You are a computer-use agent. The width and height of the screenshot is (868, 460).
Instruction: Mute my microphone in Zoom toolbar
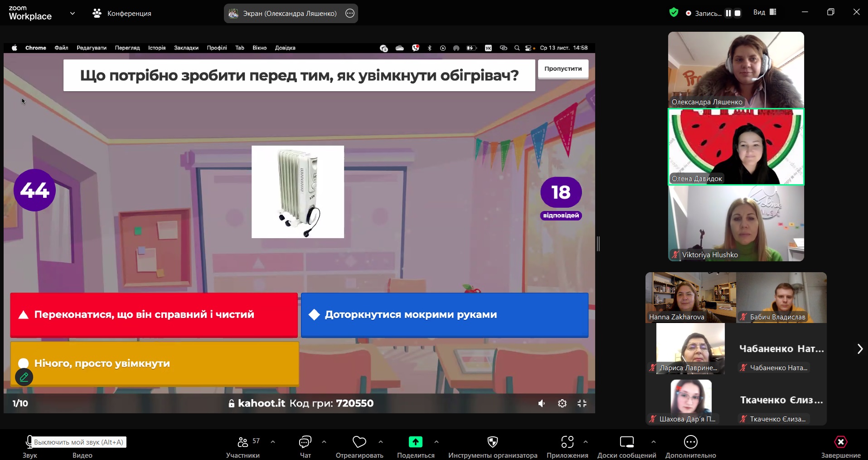[x=29, y=442]
